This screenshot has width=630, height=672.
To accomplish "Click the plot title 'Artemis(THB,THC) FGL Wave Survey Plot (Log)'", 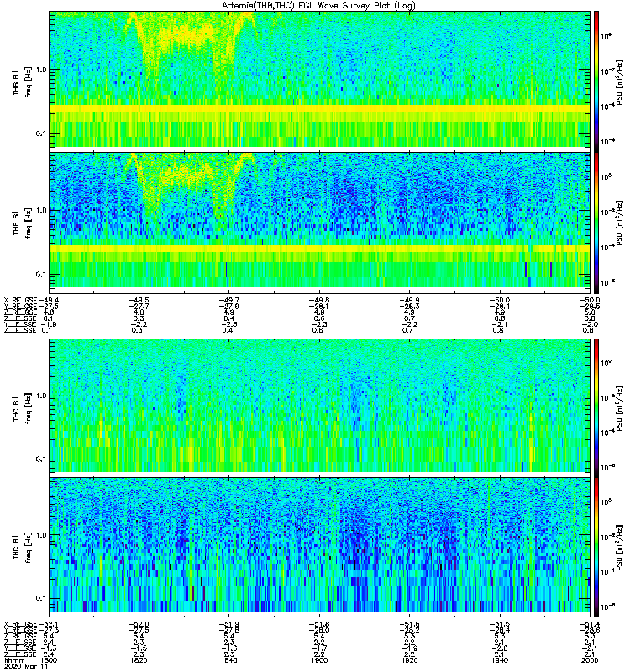I will pos(318,6).
